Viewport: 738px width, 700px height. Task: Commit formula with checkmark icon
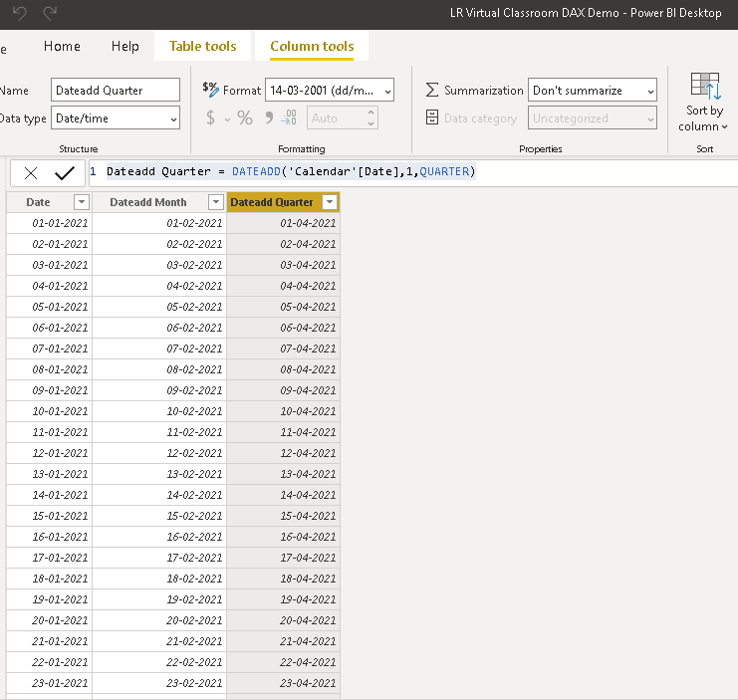coord(65,173)
